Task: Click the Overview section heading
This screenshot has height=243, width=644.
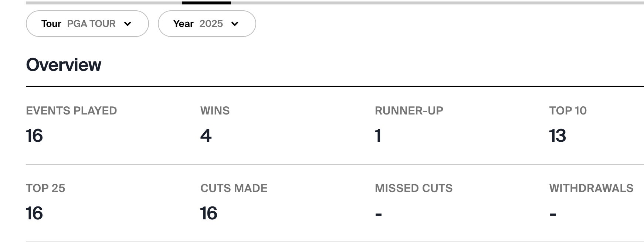Action: click(64, 65)
